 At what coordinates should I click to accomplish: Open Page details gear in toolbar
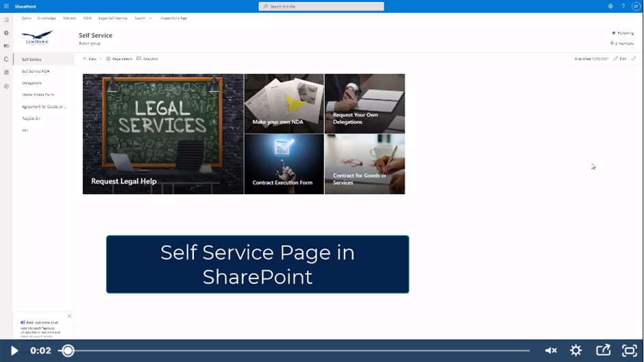108,59
